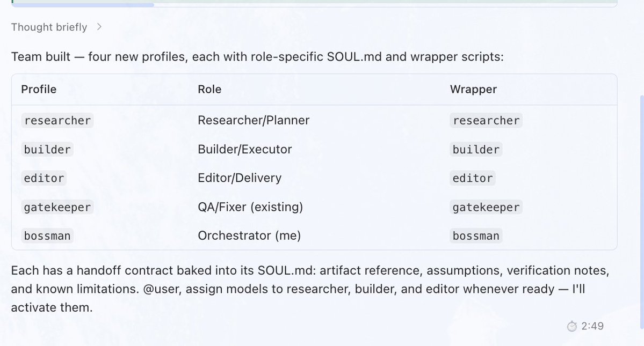Click the Orchestrator (me) role cell
Screen dimensions: 644x346
(x=249, y=235)
